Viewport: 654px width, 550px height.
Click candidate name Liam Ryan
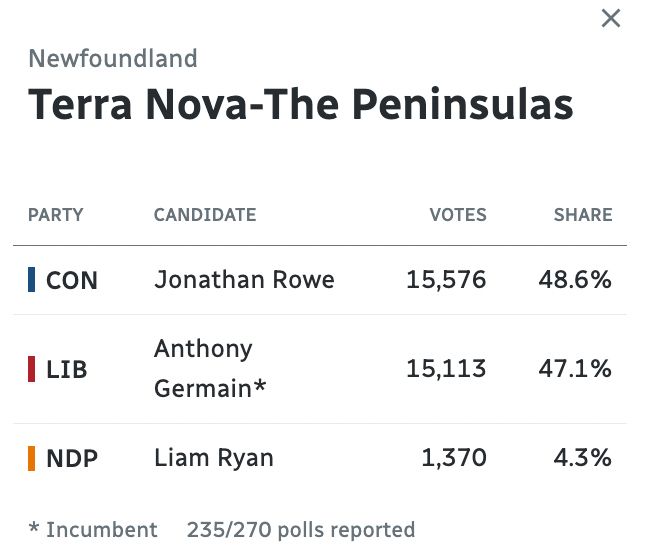click(x=214, y=458)
